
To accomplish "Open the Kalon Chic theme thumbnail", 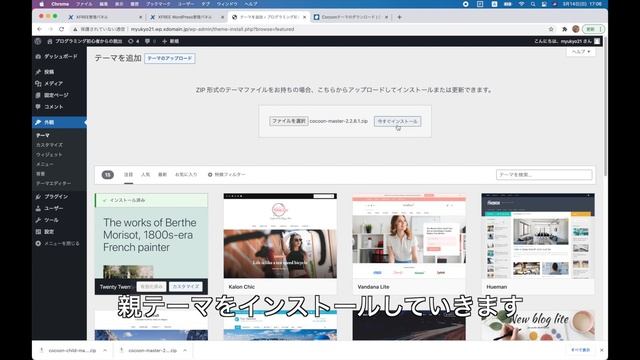I will pyautogui.click(x=280, y=236).
